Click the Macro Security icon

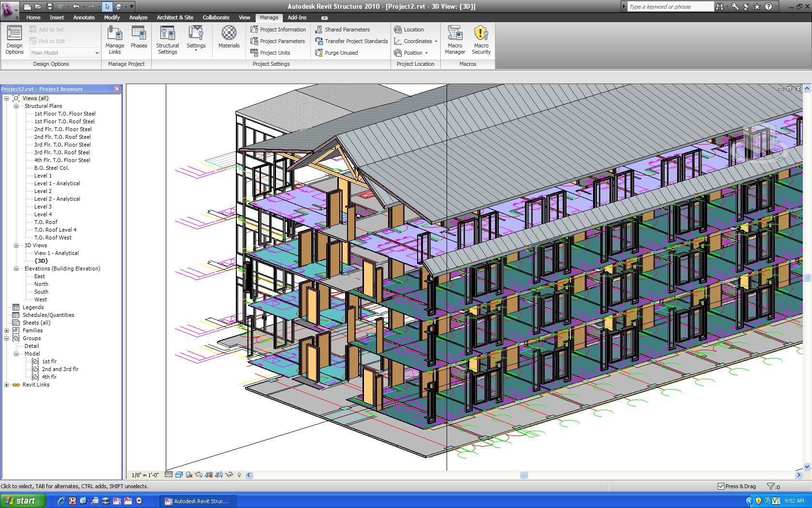tap(481, 40)
